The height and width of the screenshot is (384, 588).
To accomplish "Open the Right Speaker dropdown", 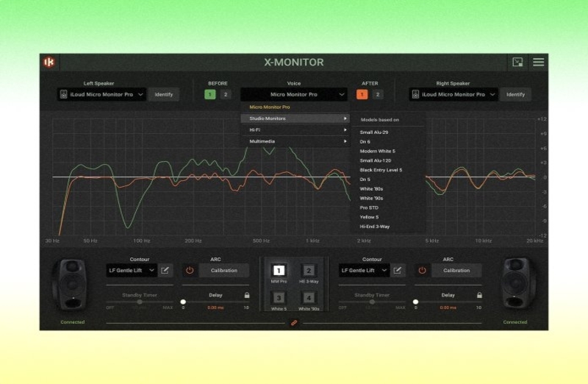I will click(453, 95).
